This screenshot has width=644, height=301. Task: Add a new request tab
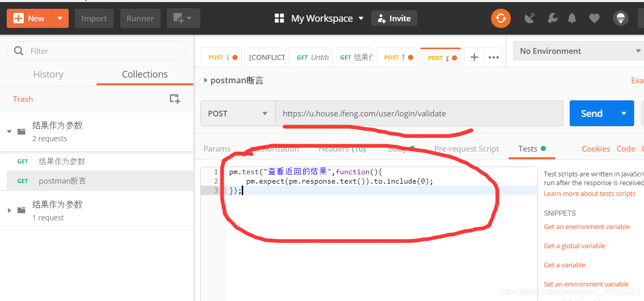coord(474,57)
